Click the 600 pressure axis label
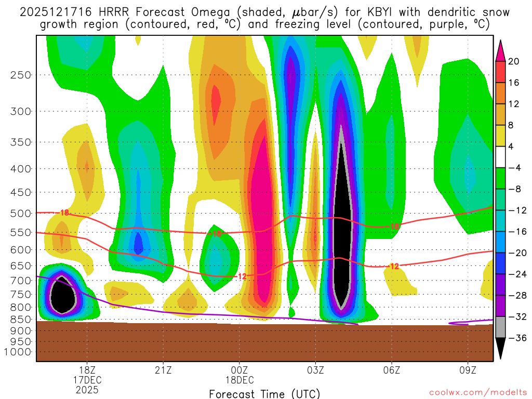The image size is (532, 399). [x=21, y=250]
